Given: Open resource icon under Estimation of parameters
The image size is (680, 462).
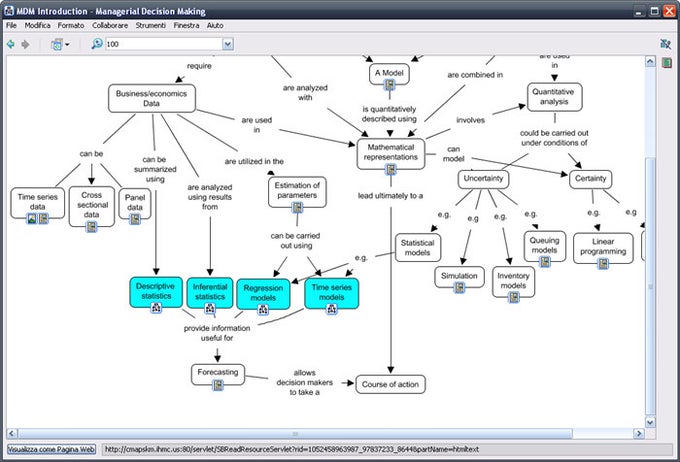Looking at the screenshot, I should (x=297, y=207).
